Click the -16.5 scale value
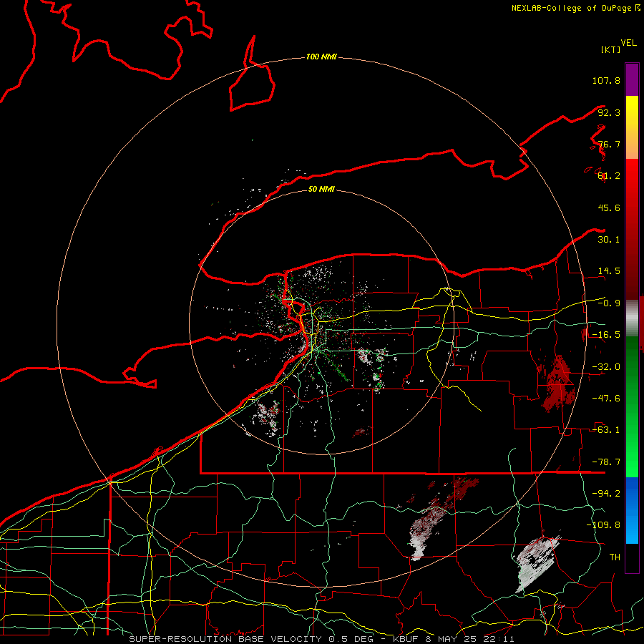This screenshot has height=644, width=644. [606, 335]
